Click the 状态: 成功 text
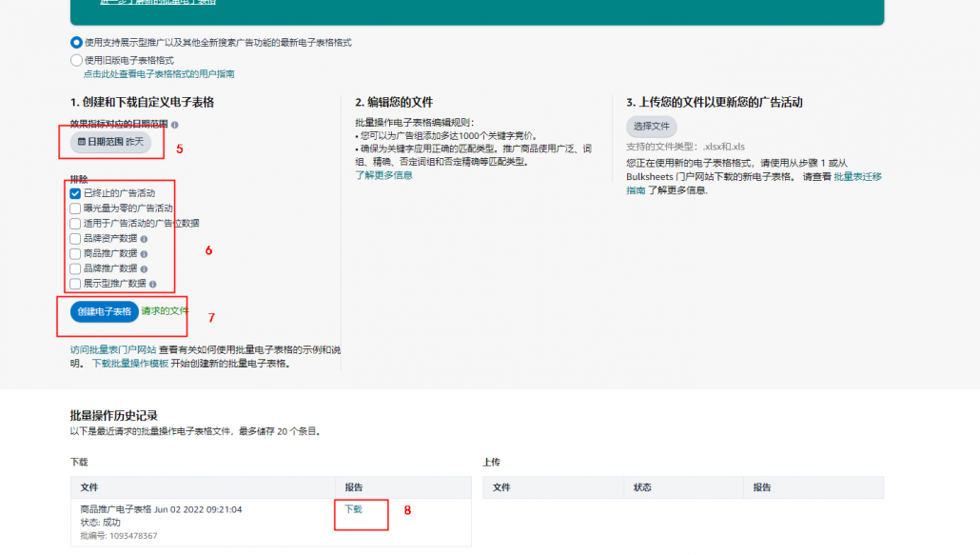The image size is (980, 555). coord(100,523)
